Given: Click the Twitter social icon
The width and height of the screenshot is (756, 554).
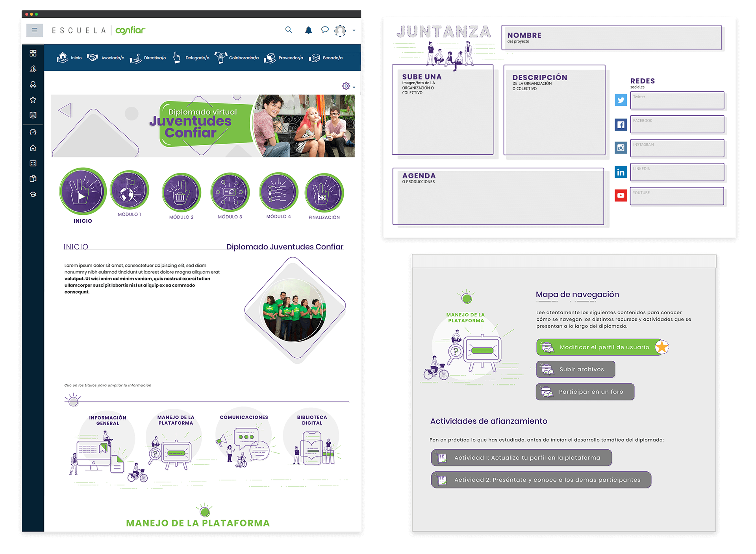Looking at the screenshot, I should (x=621, y=100).
